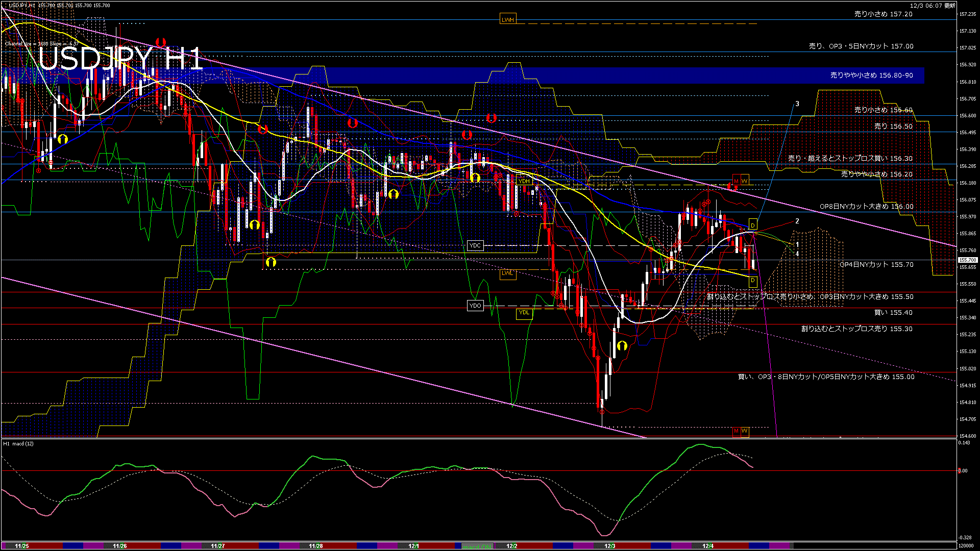Select the 買い 155.40 level label
The height and width of the screenshot is (551, 980).
pos(893,313)
